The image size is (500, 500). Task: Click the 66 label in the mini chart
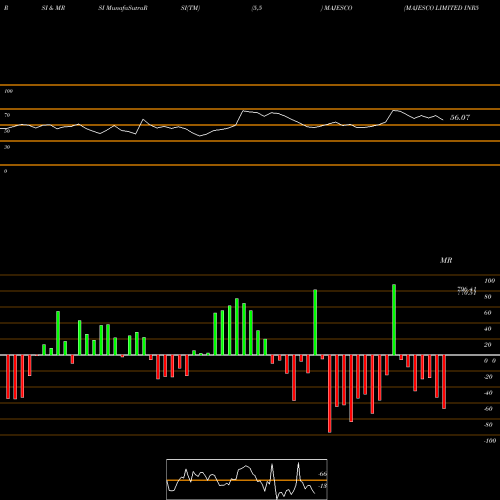coord(322,474)
